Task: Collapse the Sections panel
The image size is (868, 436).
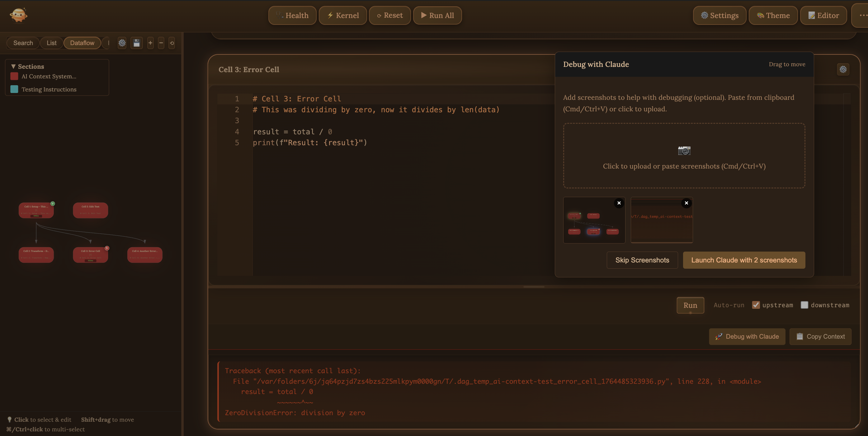Action: (x=14, y=66)
